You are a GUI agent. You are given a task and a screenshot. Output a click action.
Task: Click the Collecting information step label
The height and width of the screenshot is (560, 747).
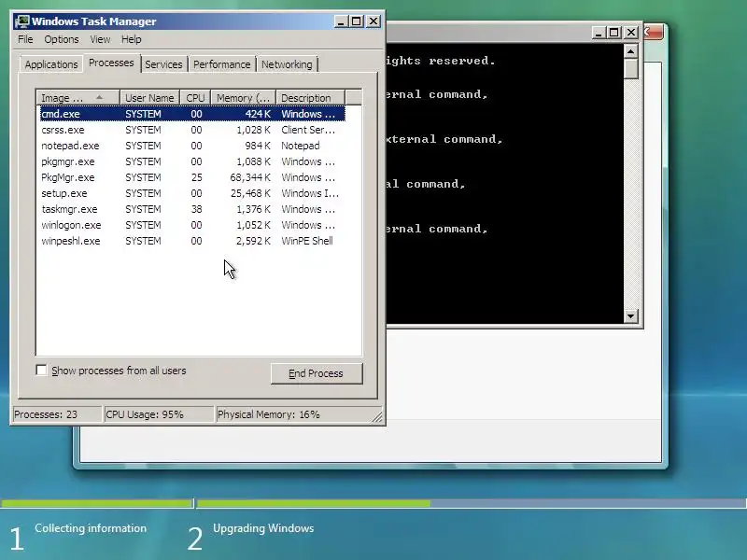[x=91, y=528]
